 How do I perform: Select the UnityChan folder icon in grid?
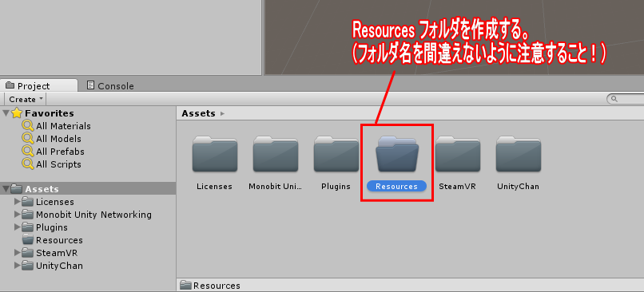[519, 155]
